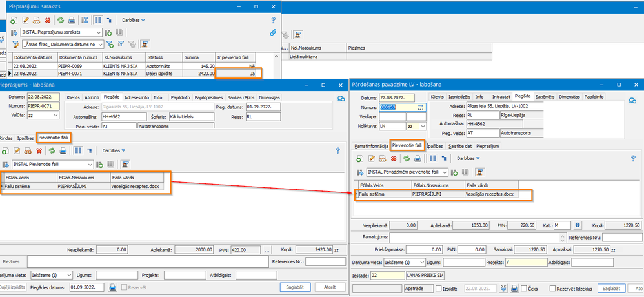Select Pamatinformācija tab in Pārdošanas pavadzīme
Viewport: 644px width, 297px height.
point(371,146)
